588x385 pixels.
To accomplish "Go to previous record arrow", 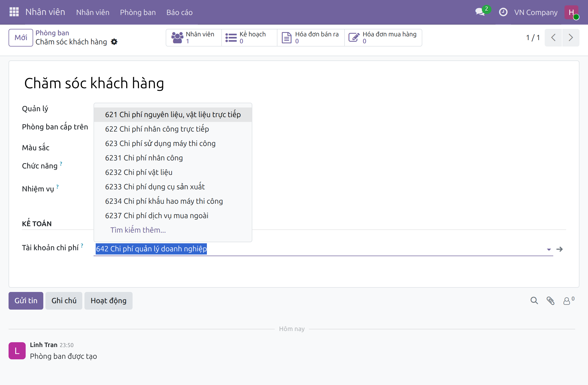I will 553,37.
